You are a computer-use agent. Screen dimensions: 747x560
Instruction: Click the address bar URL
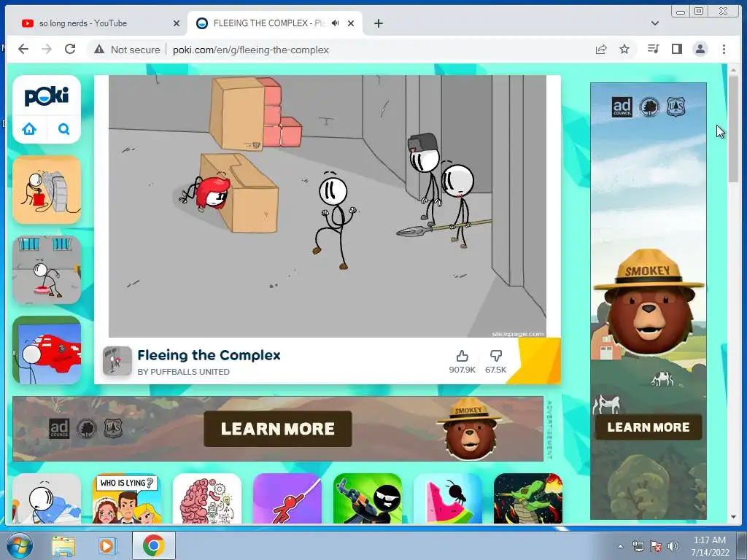tap(251, 50)
